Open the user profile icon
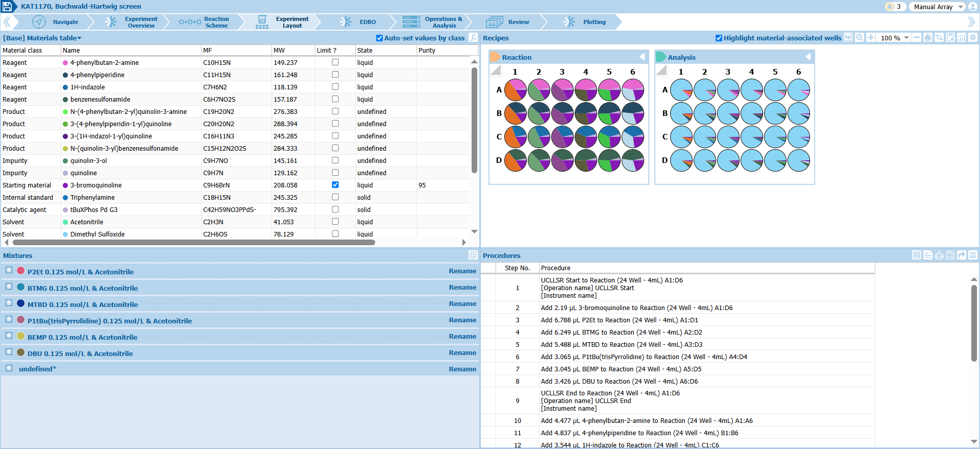The width and height of the screenshot is (980, 449). coord(973,7)
